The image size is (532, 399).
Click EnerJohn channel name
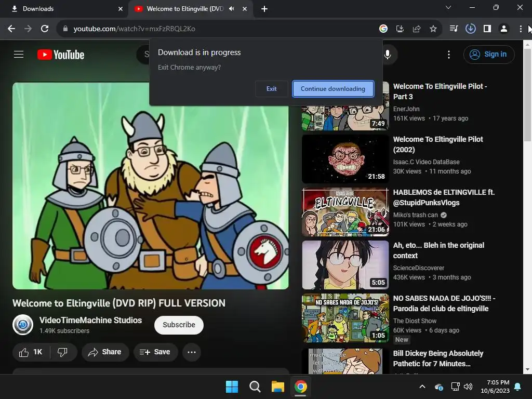click(406, 109)
